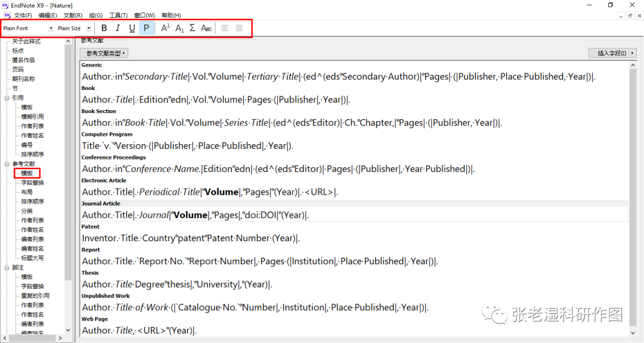Collapse the 引用 branch in the sidebar
This screenshot has width=644, height=343.
click(x=6, y=98)
